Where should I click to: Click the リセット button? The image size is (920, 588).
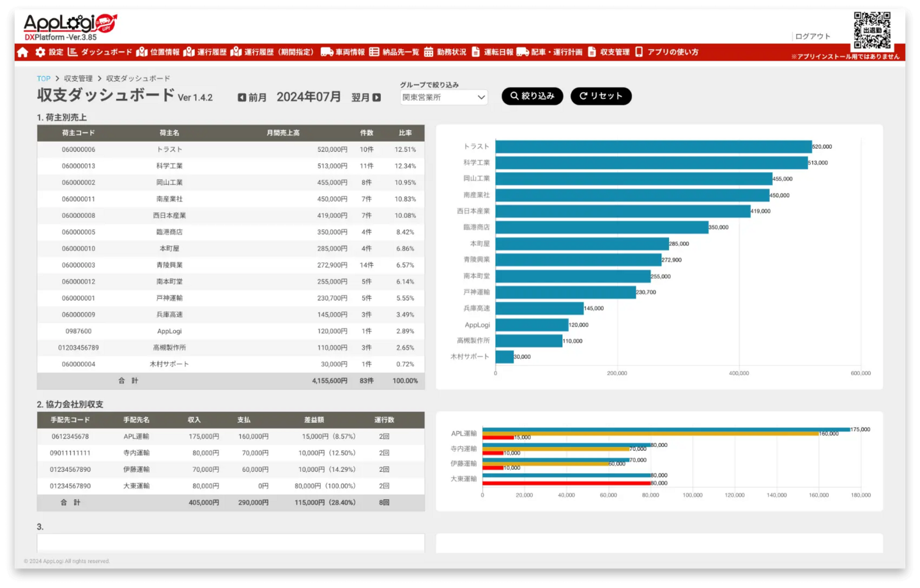tap(601, 96)
